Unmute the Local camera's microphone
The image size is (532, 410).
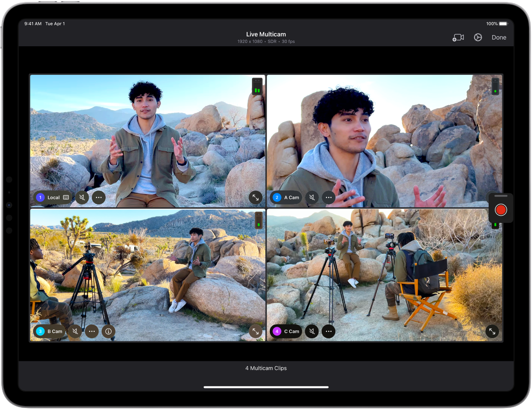tap(82, 197)
